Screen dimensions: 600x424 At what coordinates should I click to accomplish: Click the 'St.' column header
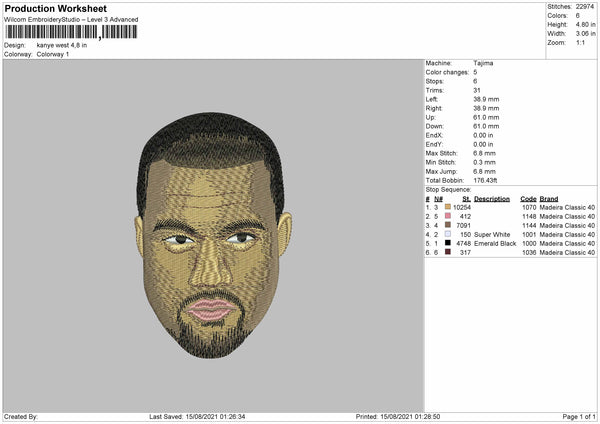tap(466, 199)
